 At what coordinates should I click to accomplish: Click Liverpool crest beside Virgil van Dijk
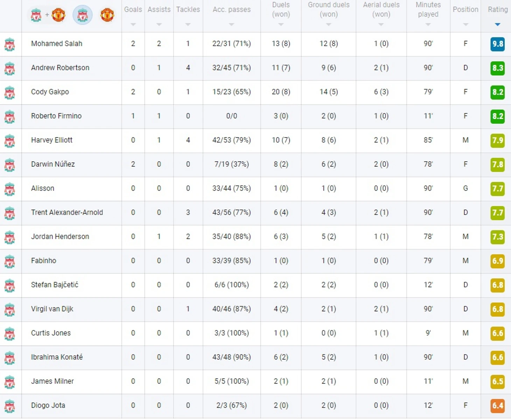[10, 310]
